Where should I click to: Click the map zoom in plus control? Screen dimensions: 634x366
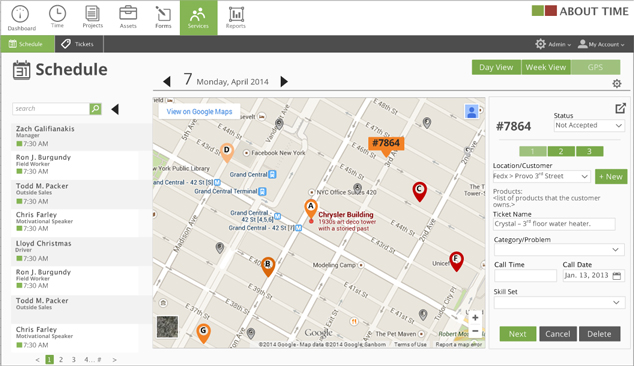click(475, 318)
